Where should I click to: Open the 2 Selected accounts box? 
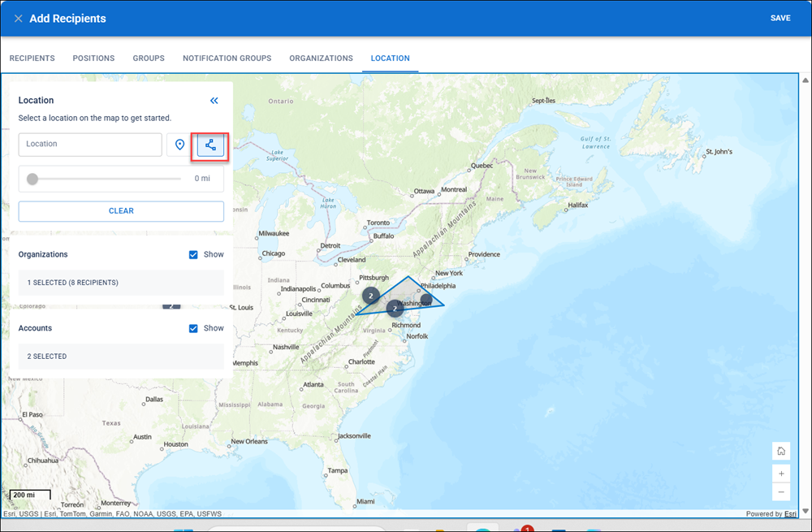pyautogui.click(x=121, y=357)
